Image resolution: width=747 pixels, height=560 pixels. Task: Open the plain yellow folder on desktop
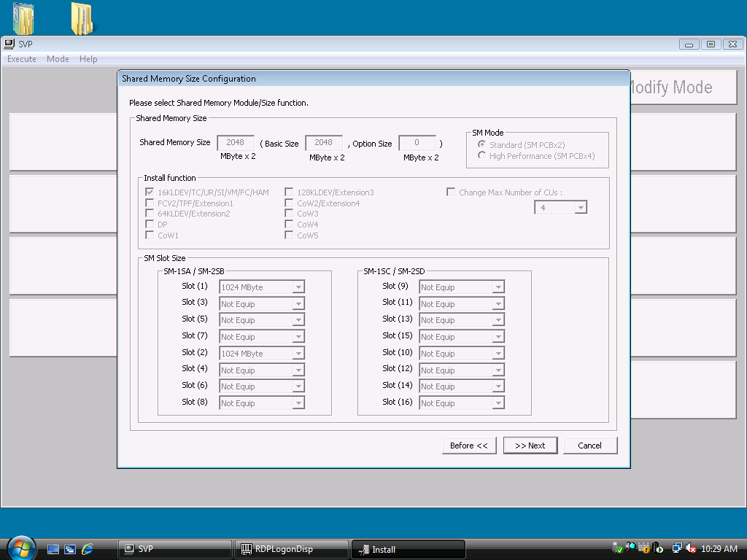coord(81,19)
